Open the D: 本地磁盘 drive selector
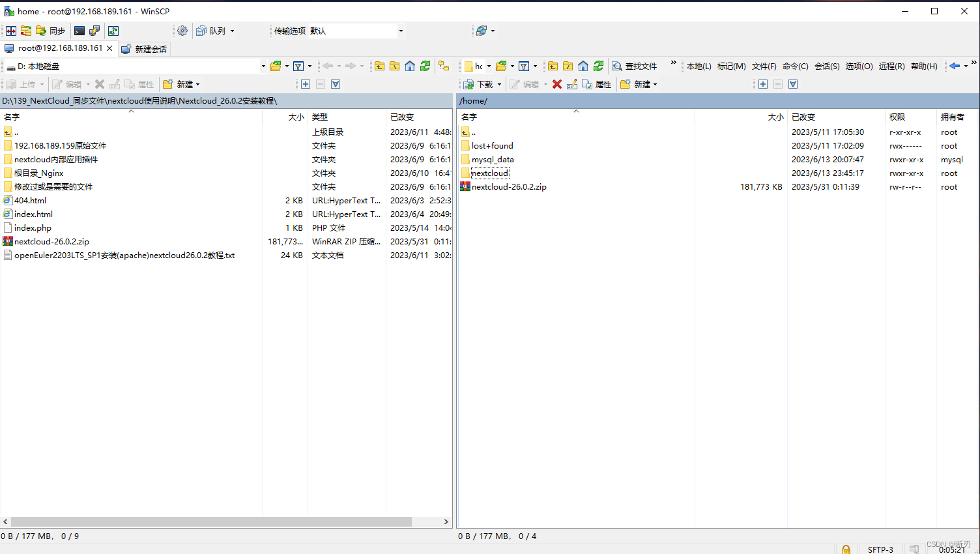Viewport: 980px width, 554px height. click(130, 66)
